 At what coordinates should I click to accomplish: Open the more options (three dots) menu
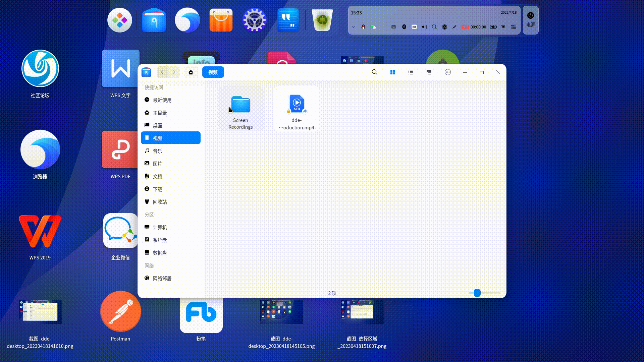(448, 72)
